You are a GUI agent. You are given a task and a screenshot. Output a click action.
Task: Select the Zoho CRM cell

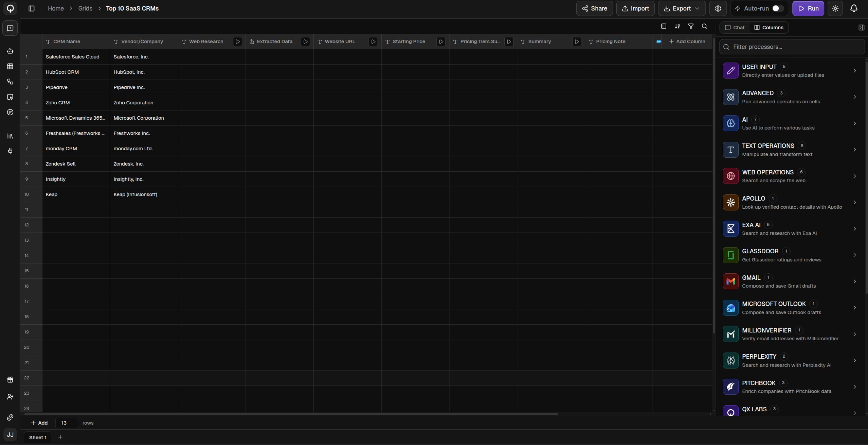tap(76, 103)
